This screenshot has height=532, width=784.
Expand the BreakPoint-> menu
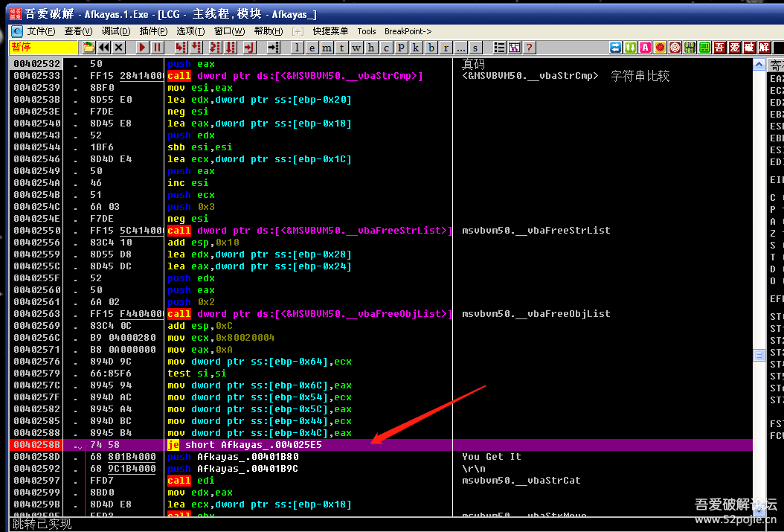[x=408, y=31]
